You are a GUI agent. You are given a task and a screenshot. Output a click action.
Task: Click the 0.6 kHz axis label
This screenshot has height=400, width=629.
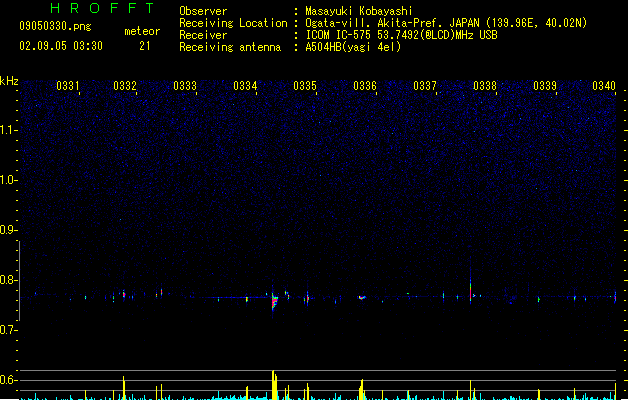pyautogui.click(x=8, y=380)
